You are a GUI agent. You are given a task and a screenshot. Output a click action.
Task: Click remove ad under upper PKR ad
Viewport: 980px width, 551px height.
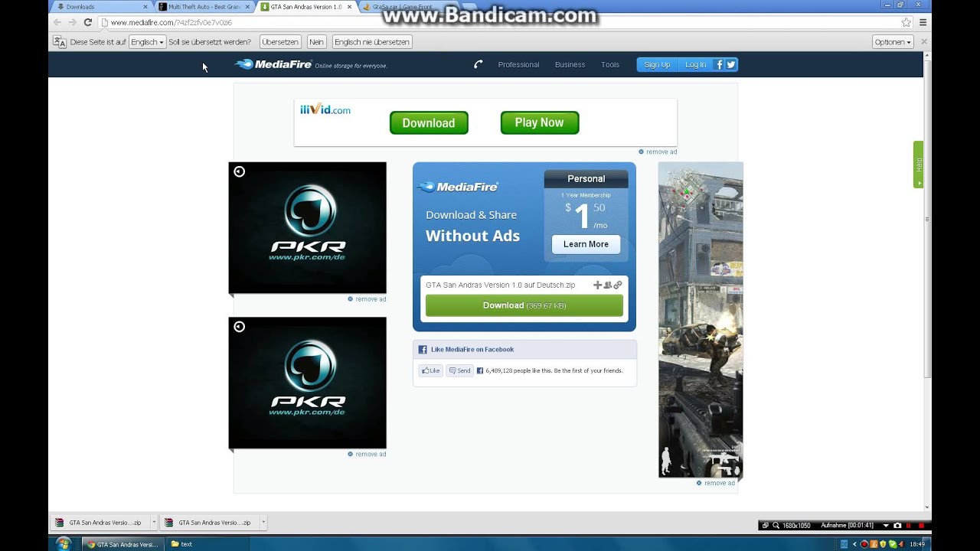(367, 299)
